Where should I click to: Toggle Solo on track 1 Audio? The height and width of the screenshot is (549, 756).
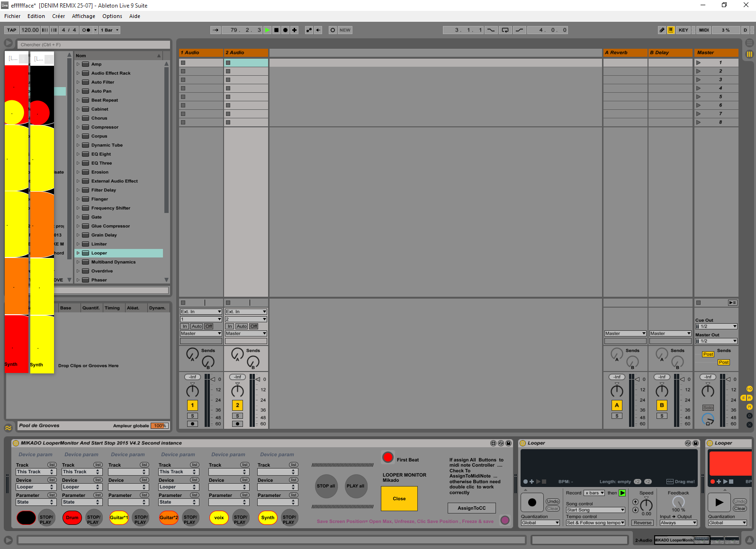[x=192, y=416]
